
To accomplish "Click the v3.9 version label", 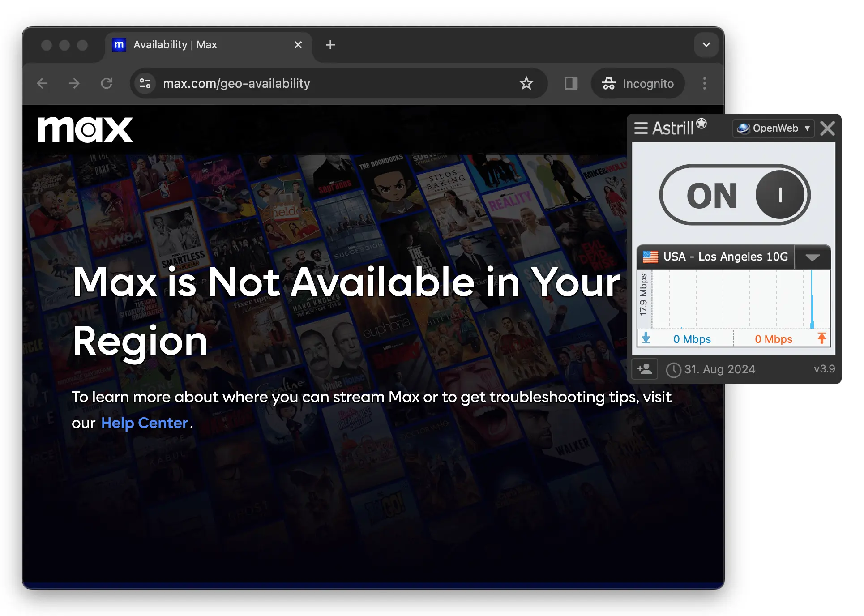I will click(x=824, y=369).
